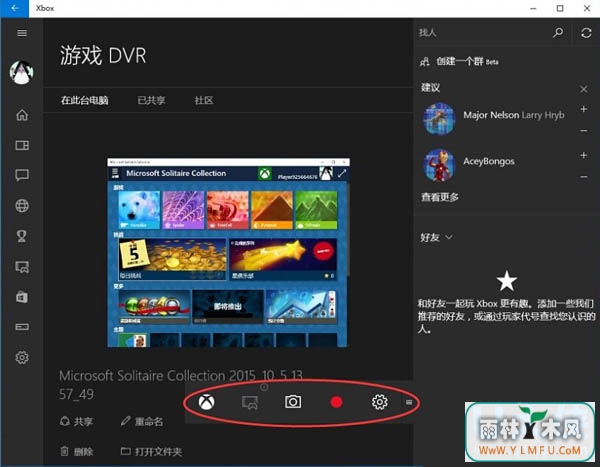Open Settings gear in left sidebar
Image resolution: width=600 pixels, height=467 pixels.
22,357
